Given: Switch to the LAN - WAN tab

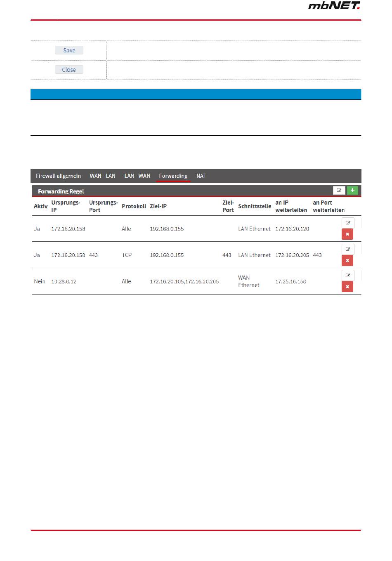Looking at the screenshot, I should (x=137, y=176).
